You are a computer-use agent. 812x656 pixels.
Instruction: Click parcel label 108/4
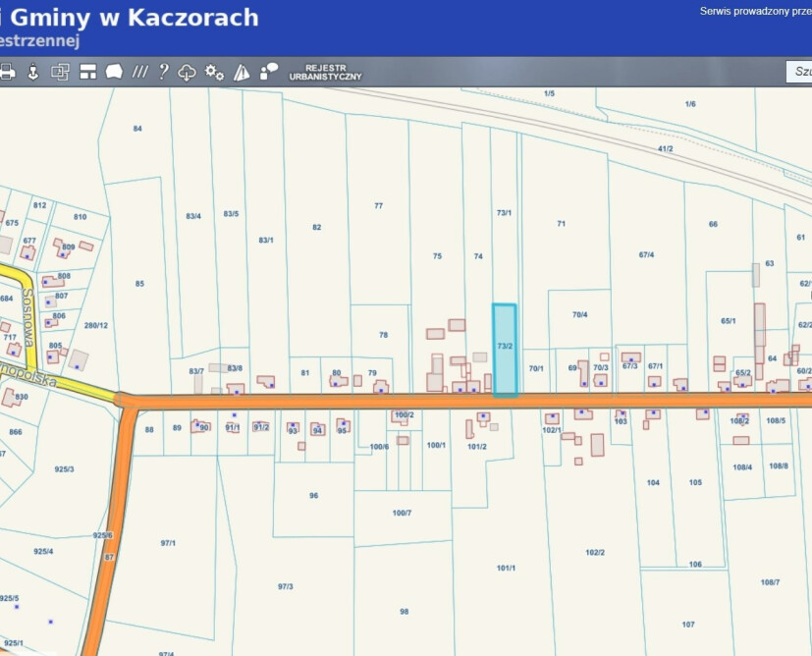click(742, 467)
